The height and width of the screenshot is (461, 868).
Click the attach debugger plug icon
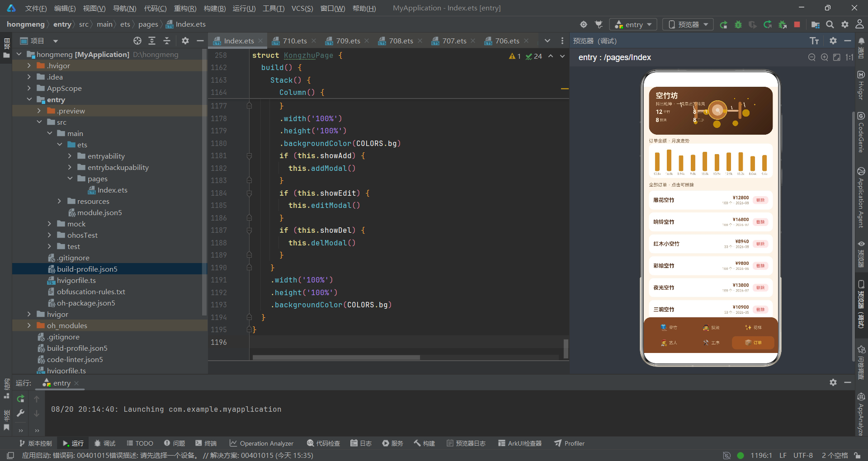click(599, 24)
